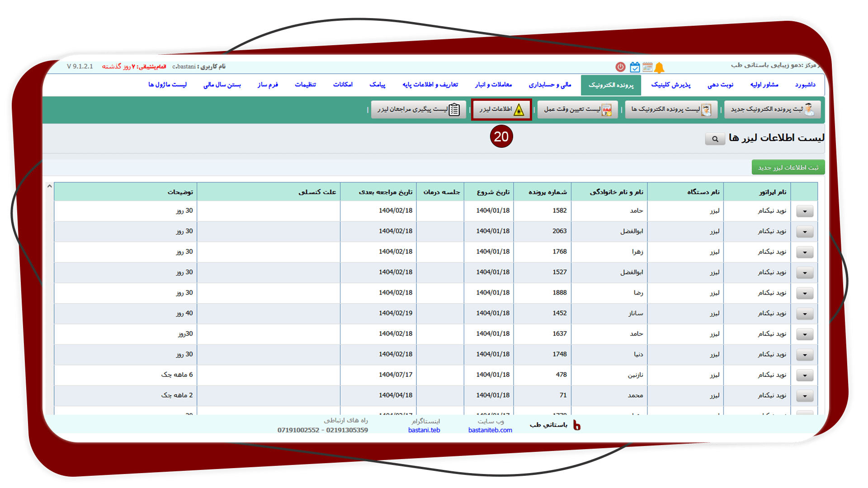Open the desk calendar icon in header
Viewport: 868px width, 488px height.
[647, 67]
